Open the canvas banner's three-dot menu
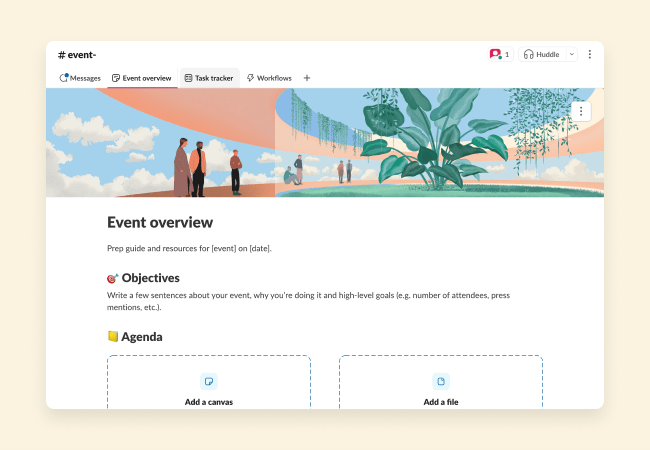This screenshot has width=650, height=450. tap(581, 111)
